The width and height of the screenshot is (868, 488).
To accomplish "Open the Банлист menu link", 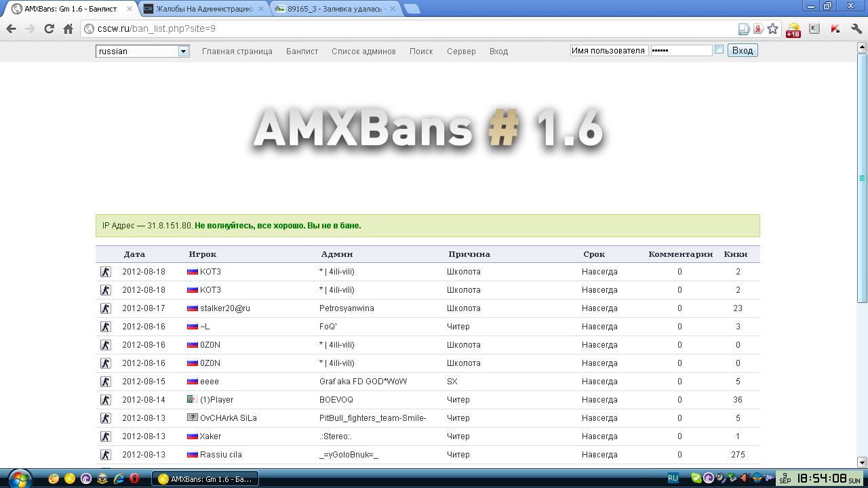I will [302, 52].
